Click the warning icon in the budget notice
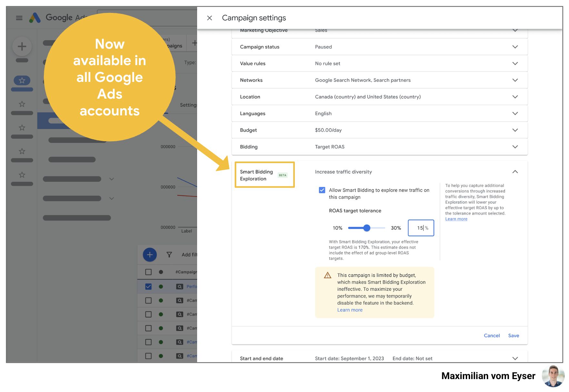Image resolution: width=569 pixels, height=392 pixels. (327, 276)
